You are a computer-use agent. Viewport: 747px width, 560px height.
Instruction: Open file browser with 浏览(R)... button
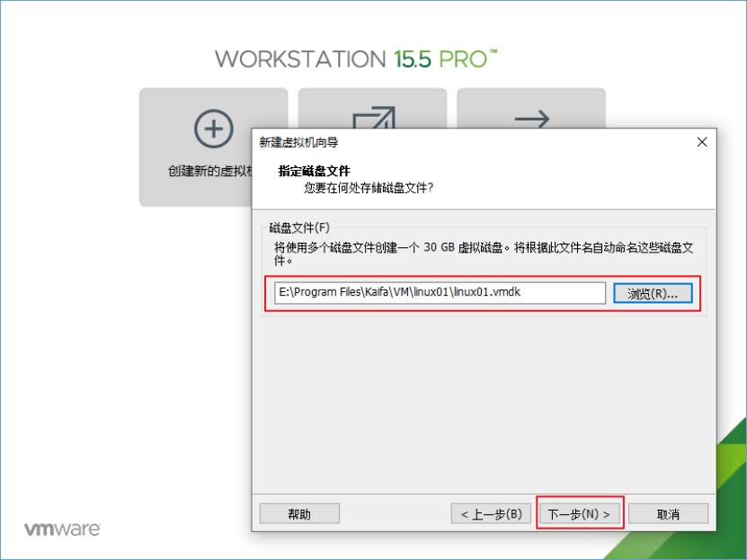click(x=653, y=293)
